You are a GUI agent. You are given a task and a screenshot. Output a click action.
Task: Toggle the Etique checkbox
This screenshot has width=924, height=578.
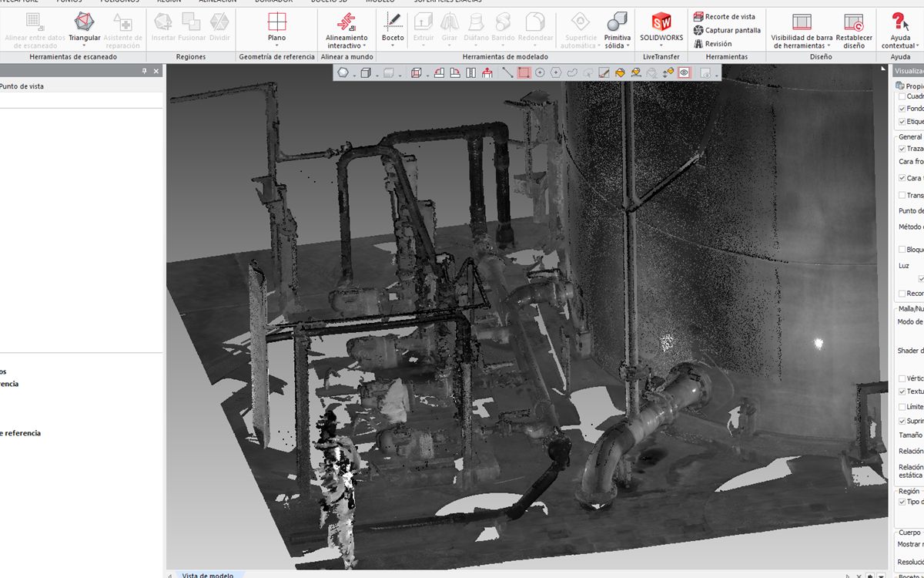coord(902,122)
